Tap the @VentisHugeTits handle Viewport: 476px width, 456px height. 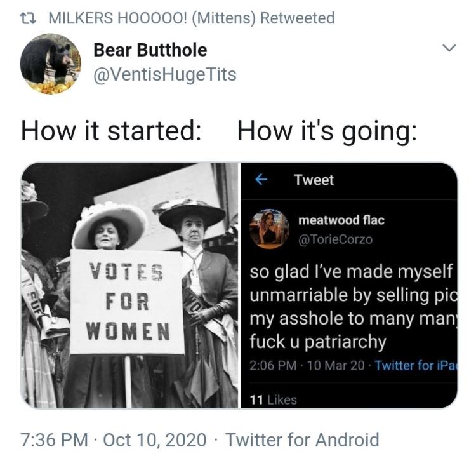point(165,75)
